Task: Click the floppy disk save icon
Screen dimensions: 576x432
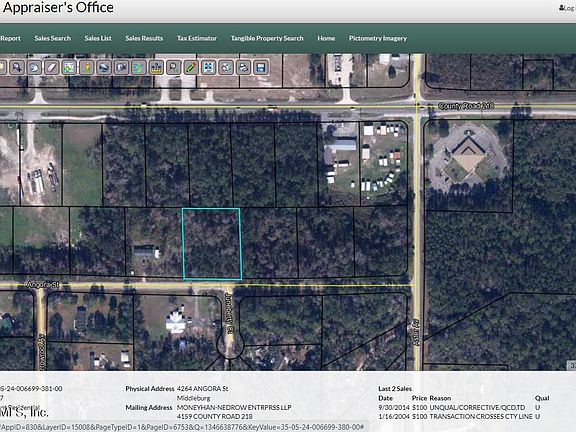Action: click(261, 68)
